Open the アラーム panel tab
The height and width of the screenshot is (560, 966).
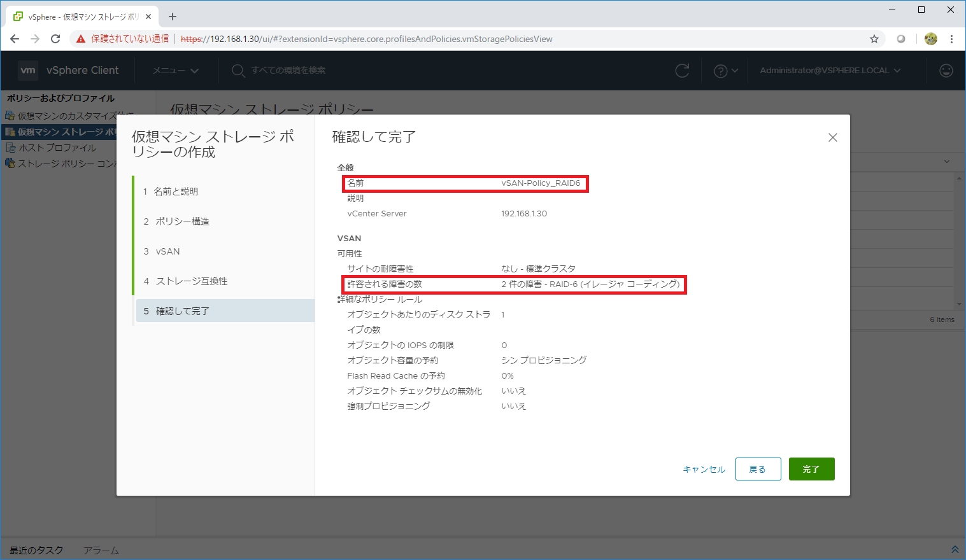(101, 550)
